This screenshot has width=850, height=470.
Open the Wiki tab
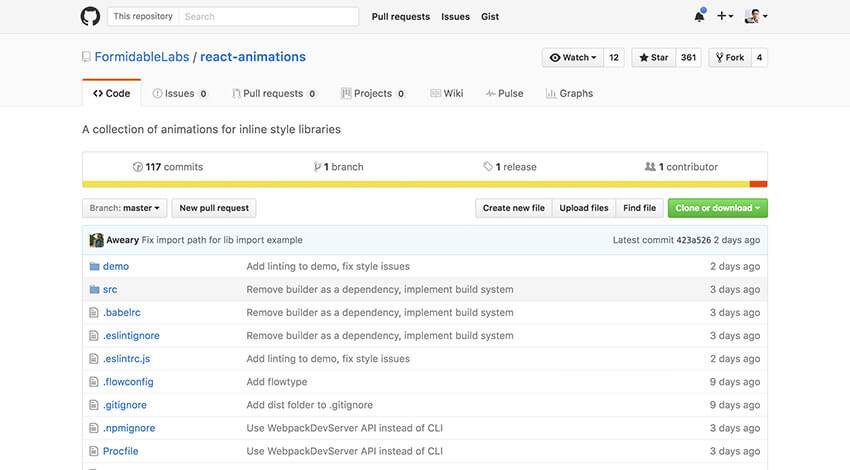[447, 93]
